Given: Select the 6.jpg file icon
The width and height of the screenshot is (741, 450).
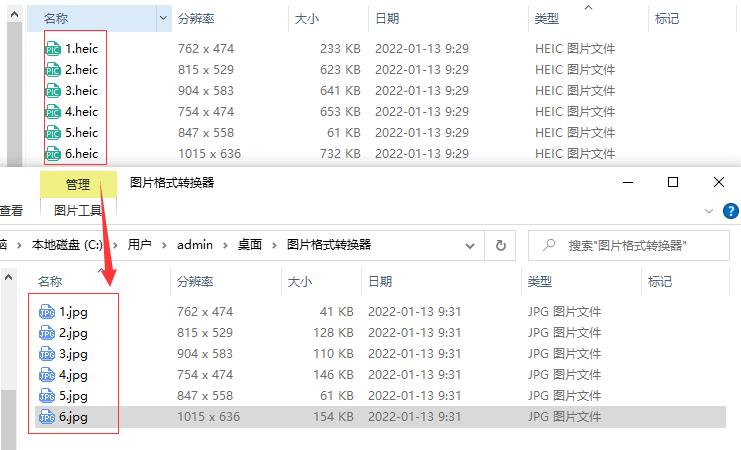Looking at the screenshot, I should pyautogui.click(x=47, y=417).
